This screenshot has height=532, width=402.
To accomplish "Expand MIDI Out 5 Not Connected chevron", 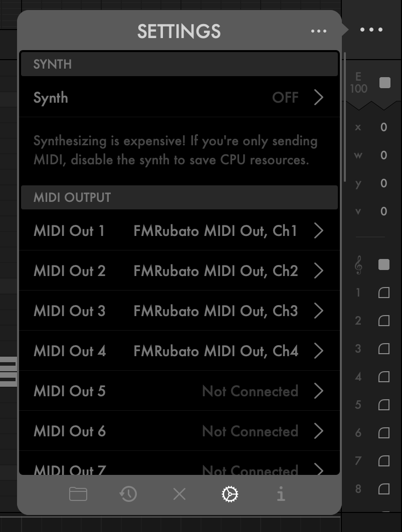I will [318, 391].
